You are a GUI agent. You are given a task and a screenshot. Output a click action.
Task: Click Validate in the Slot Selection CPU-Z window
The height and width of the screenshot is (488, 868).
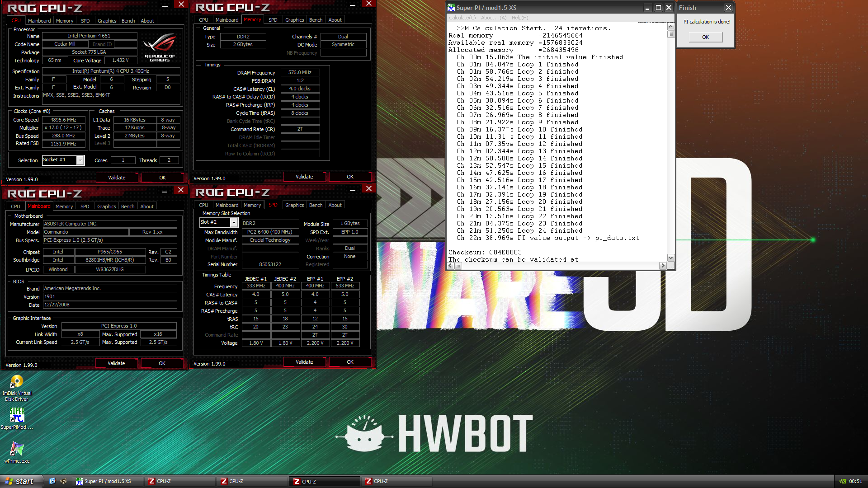tap(304, 362)
